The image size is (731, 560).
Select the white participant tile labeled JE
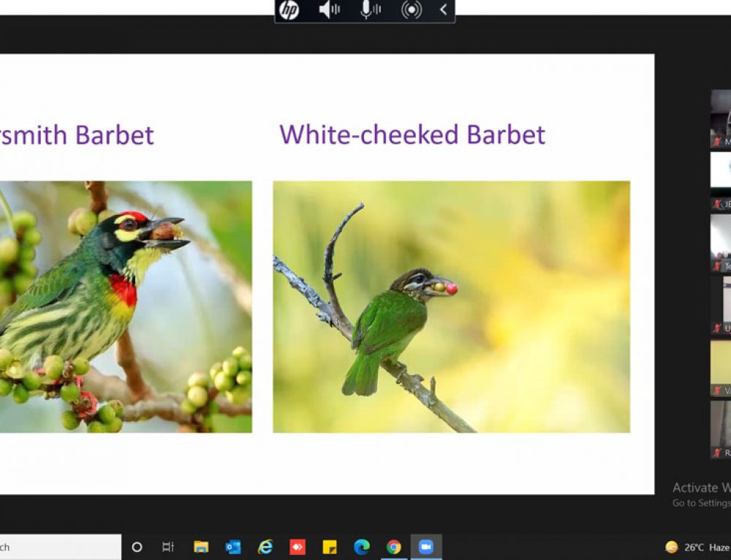pyautogui.click(x=721, y=181)
